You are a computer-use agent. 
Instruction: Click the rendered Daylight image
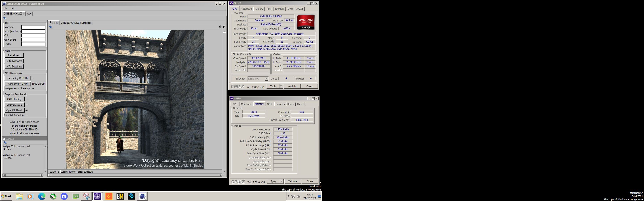click(x=135, y=99)
